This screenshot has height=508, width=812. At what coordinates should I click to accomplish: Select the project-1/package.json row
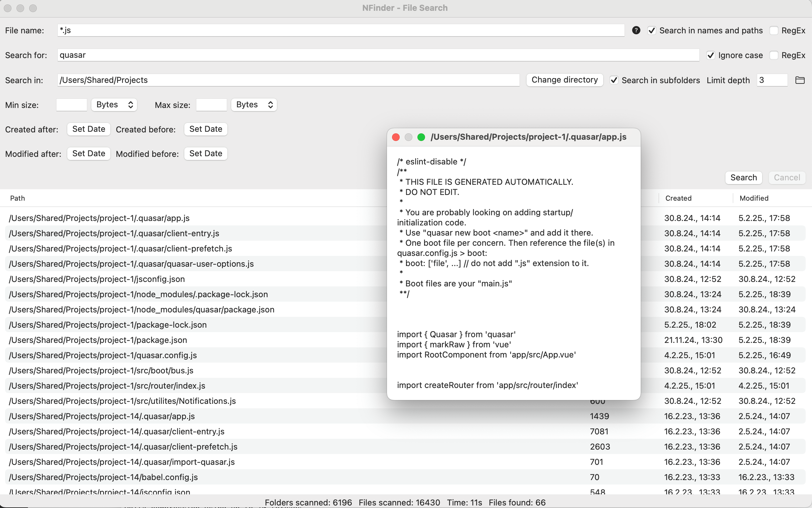coord(405,340)
